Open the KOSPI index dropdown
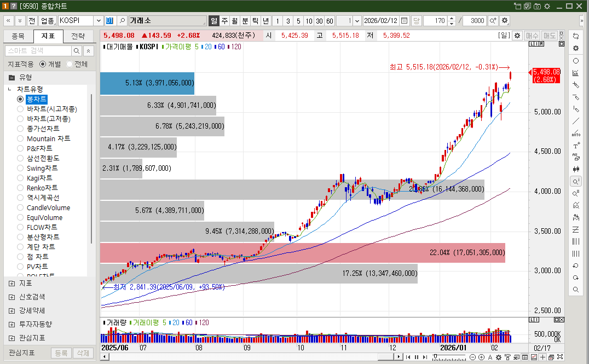The width and height of the screenshot is (589, 364). [99, 21]
